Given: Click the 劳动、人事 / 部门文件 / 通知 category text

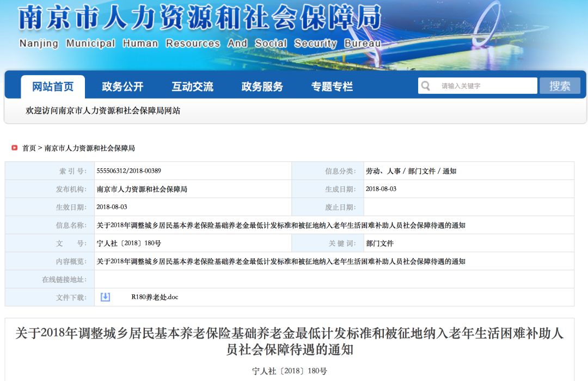Looking at the screenshot, I should pos(411,171).
